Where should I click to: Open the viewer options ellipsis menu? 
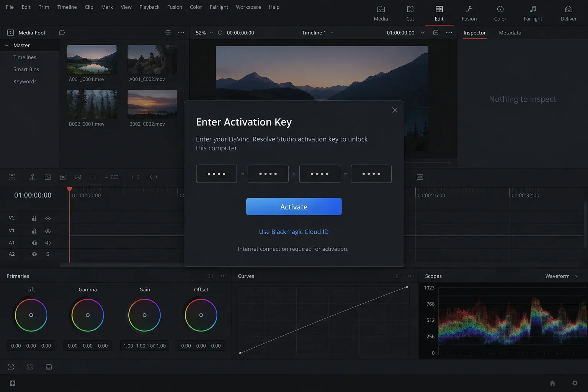coord(449,33)
